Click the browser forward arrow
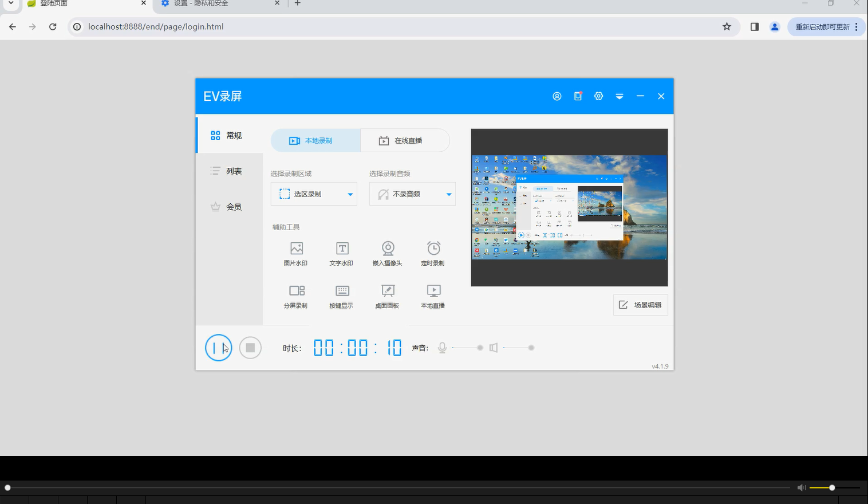The image size is (868, 504). click(33, 26)
